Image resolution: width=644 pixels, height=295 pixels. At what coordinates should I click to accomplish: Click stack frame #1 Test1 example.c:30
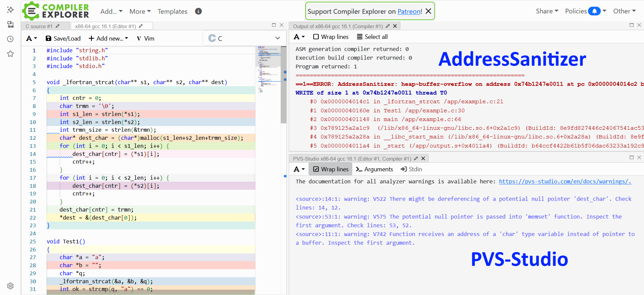tap(387, 110)
